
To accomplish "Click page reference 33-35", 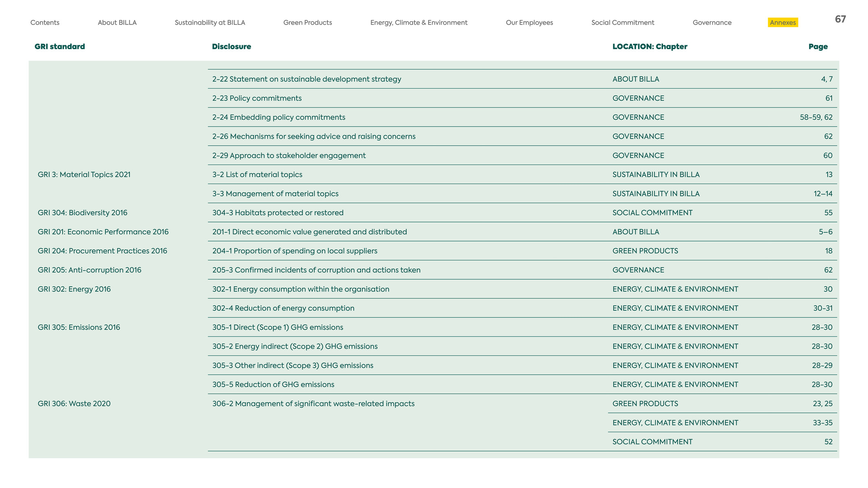I will (823, 423).
